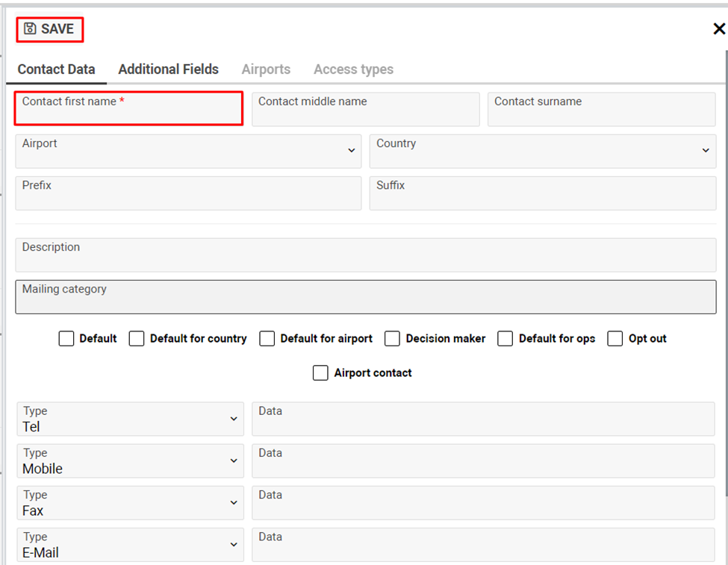The width and height of the screenshot is (728, 565).
Task: Expand the E-Mail type dropdown
Action: click(x=234, y=545)
